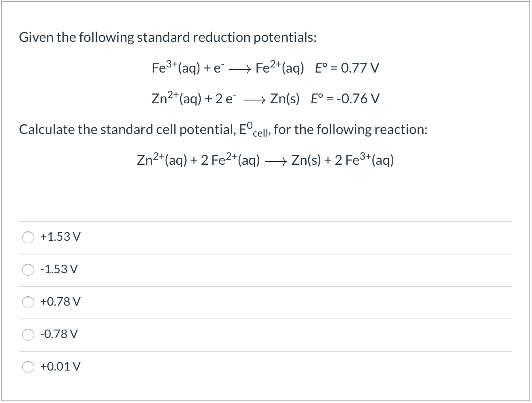Click the question prompt text about cell potential
This screenshot has width=532, height=403.
click(x=222, y=129)
